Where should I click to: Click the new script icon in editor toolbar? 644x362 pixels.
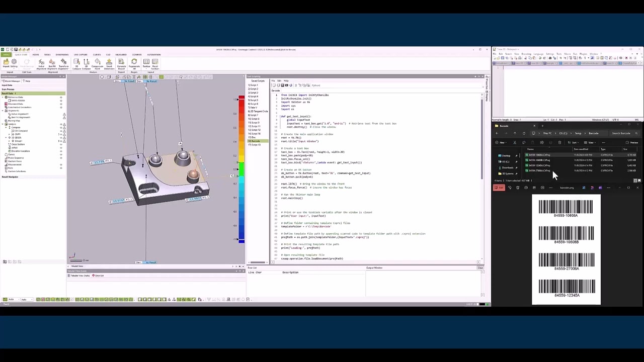tap(274, 85)
